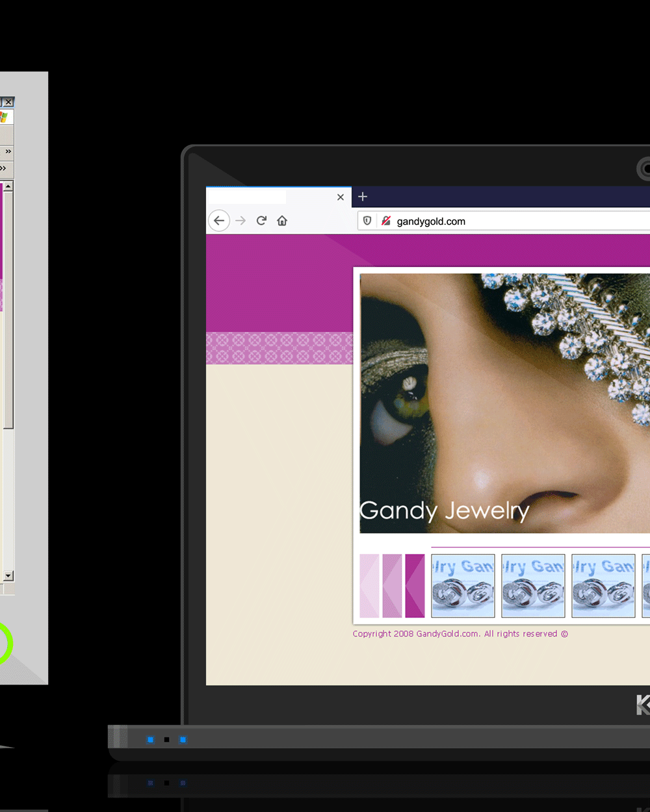Image resolution: width=650 pixels, height=812 pixels.
Task: Open a new tab with plus button
Action: pos(363,197)
